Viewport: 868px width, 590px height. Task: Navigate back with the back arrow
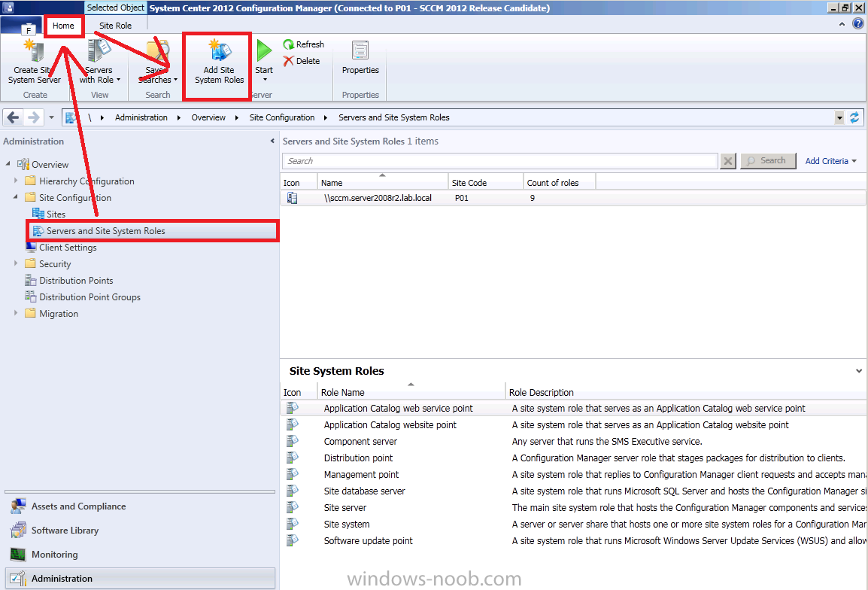coord(14,117)
